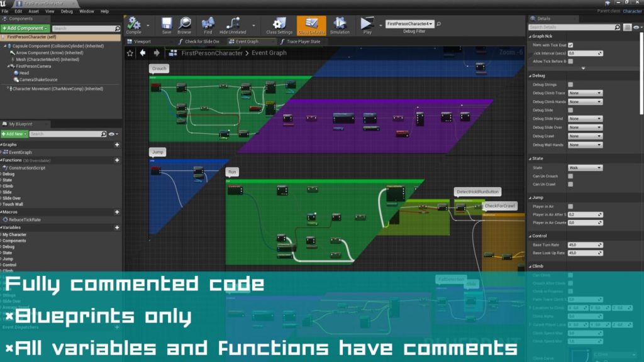Open the Debug Climb Trace dropdown

[585, 93]
